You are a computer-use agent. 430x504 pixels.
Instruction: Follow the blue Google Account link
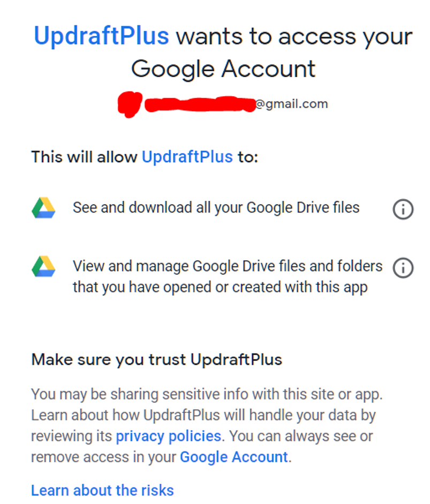233,457
